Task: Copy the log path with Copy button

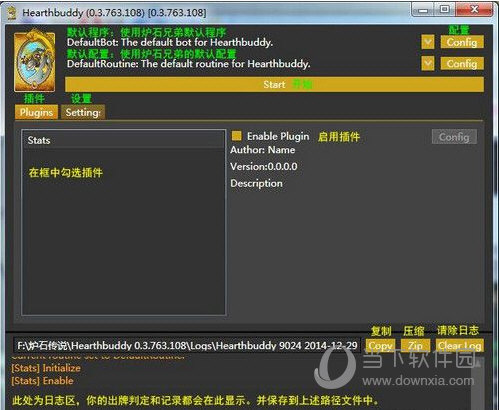Action: tap(380, 346)
